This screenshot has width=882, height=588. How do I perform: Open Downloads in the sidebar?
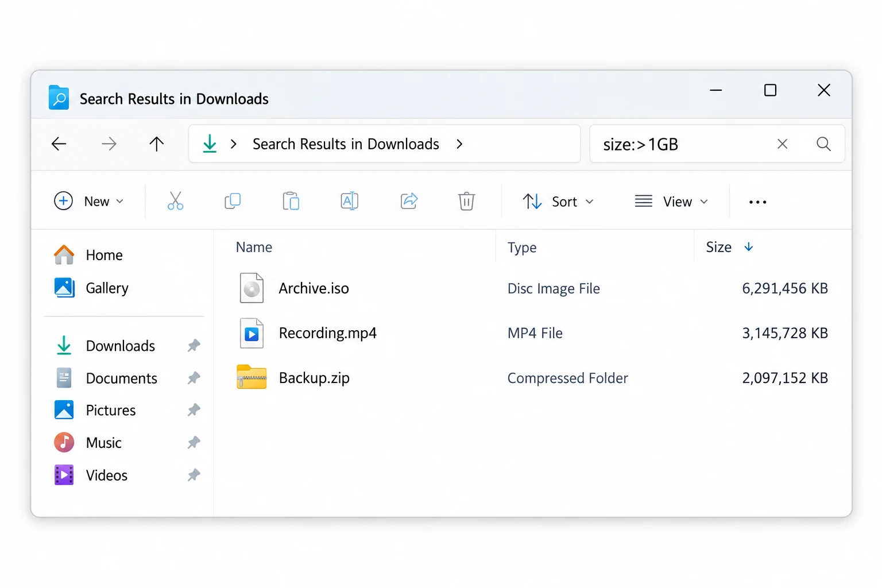106,346
